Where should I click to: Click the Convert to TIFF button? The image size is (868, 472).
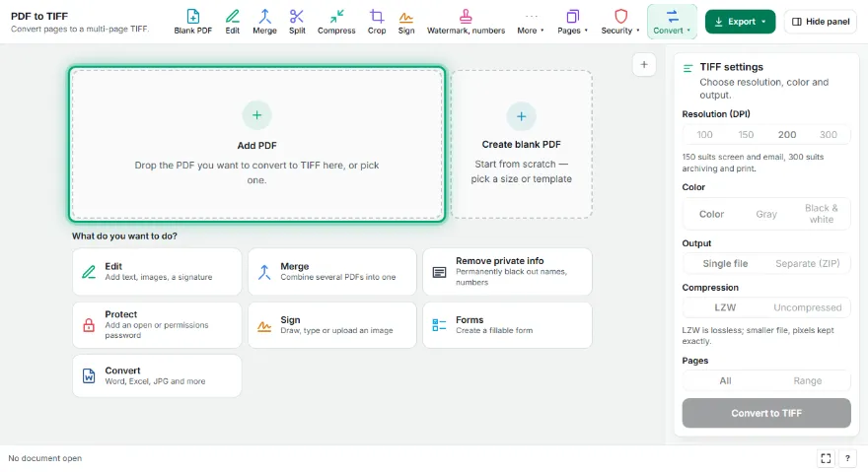click(766, 413)
